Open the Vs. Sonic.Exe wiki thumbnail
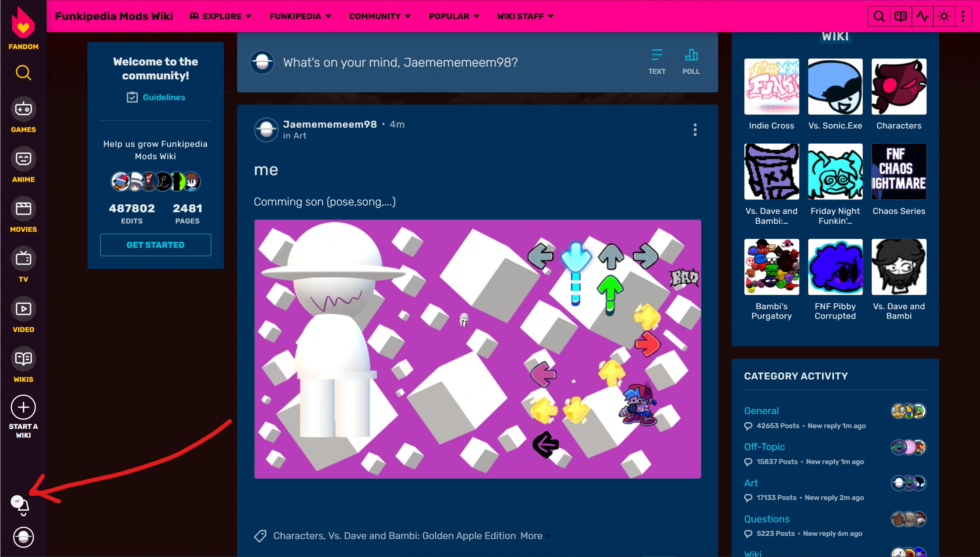This screenshot has height=557, width=980. click(835, 87)
